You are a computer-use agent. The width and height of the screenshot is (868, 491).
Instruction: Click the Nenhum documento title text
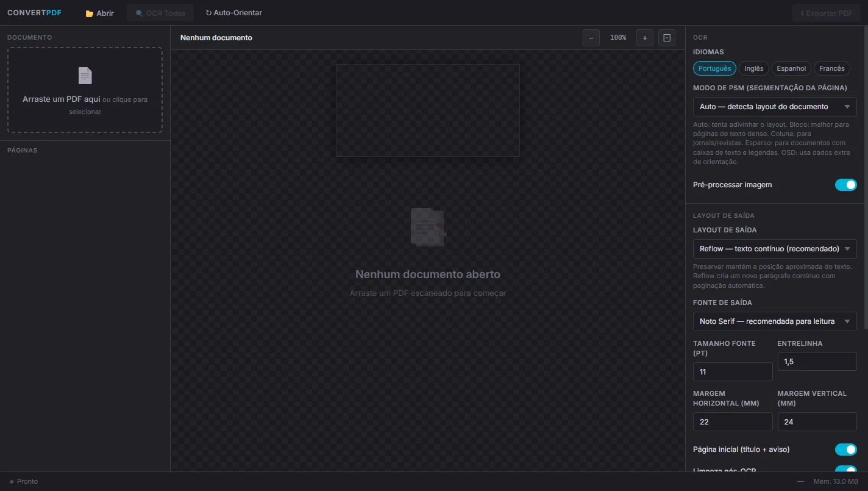coord(216,38)
